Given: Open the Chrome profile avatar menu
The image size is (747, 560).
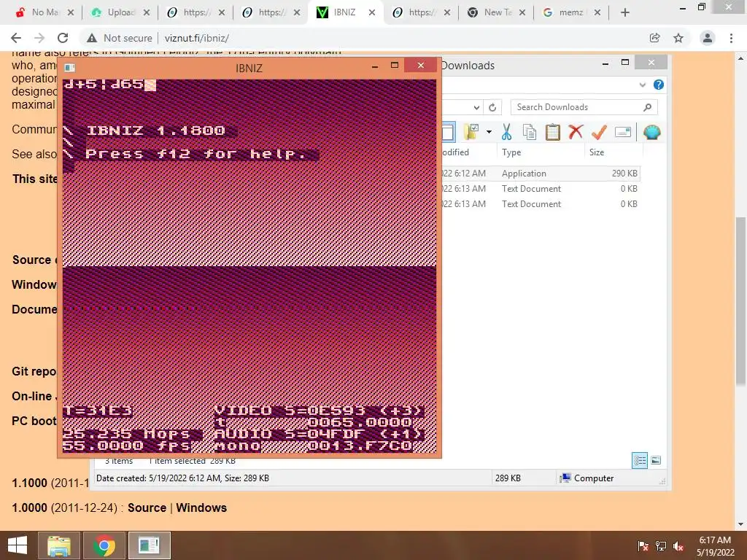Looking at the screenshot, I should [707, 38].
